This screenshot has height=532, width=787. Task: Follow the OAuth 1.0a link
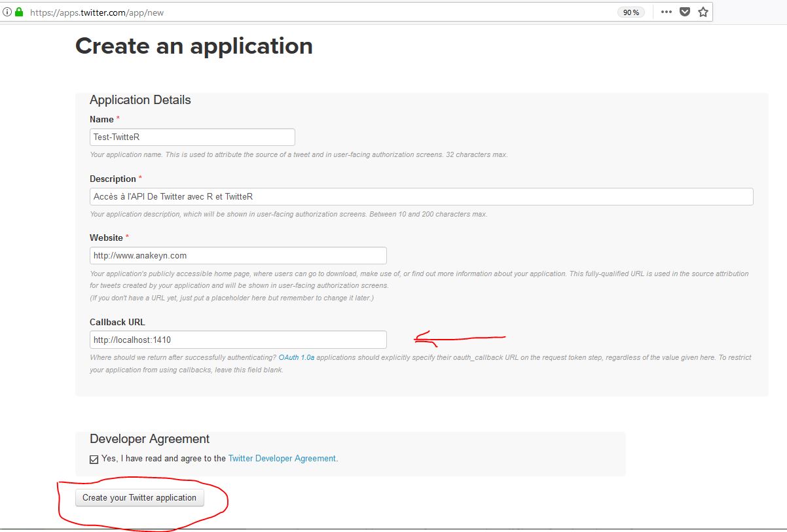point(297,358)
